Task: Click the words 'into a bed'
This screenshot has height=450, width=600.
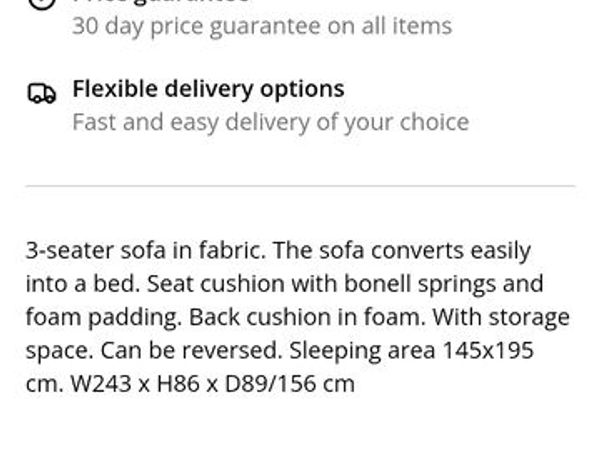Action: click(x=72, y=284)
